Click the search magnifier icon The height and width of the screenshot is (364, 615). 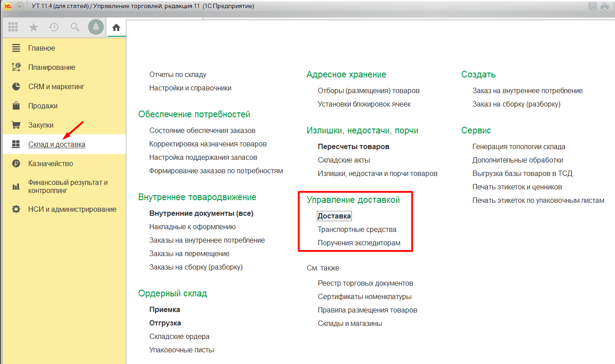pos(75,27)
